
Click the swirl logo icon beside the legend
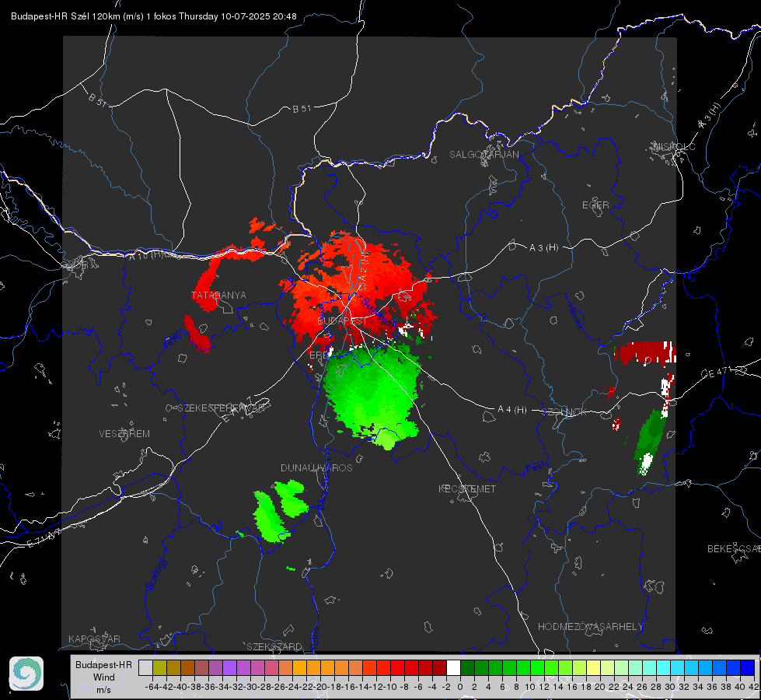tap(26, 674)
